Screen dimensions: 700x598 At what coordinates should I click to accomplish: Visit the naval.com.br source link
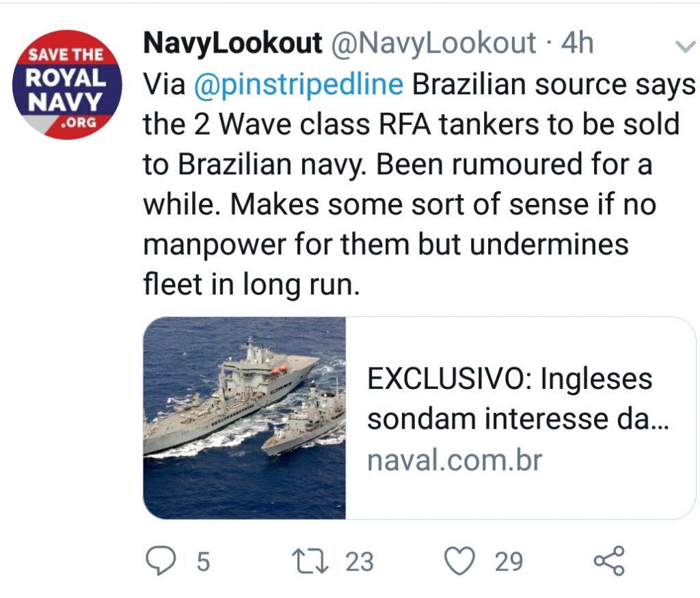click(455, 460)
